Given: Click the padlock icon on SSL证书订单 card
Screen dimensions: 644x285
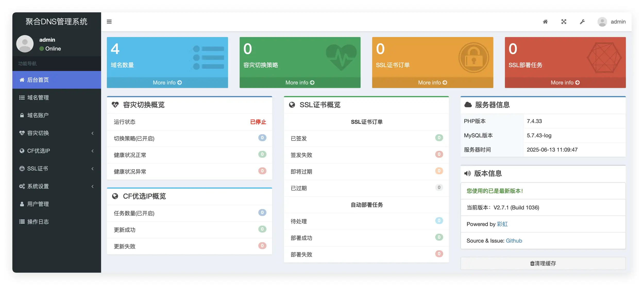Looking at the screenshot, I should (473, 57).
